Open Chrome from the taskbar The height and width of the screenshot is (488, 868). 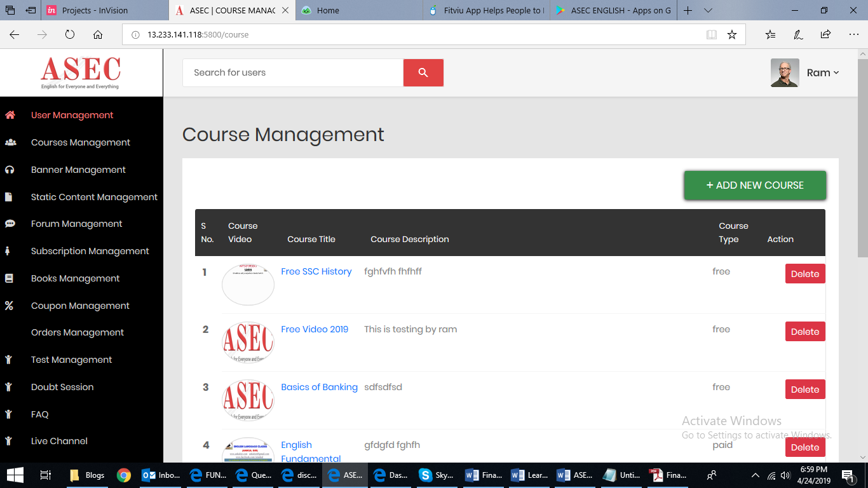[x=125, y=475]
